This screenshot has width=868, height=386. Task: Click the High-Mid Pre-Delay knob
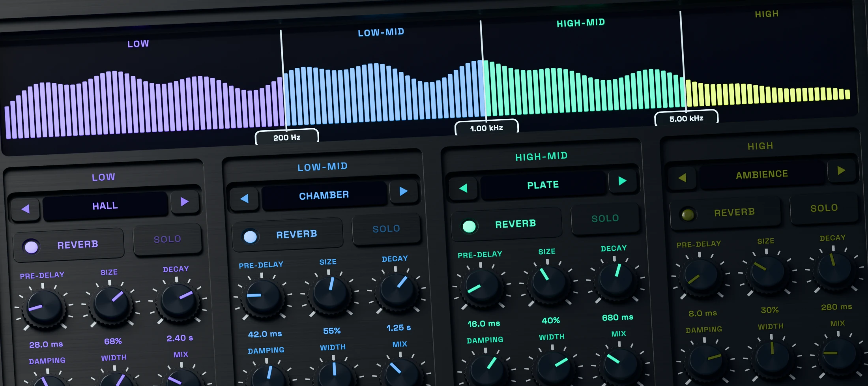483,287
